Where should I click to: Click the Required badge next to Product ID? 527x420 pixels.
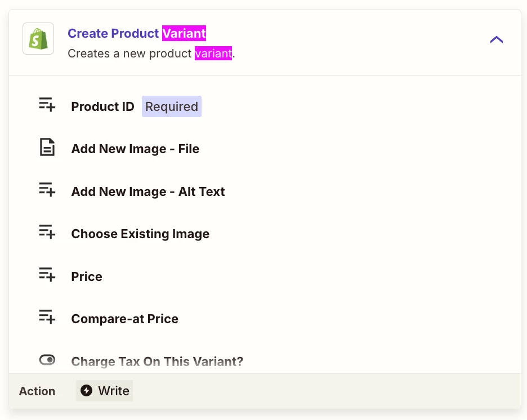coord(171,106)
